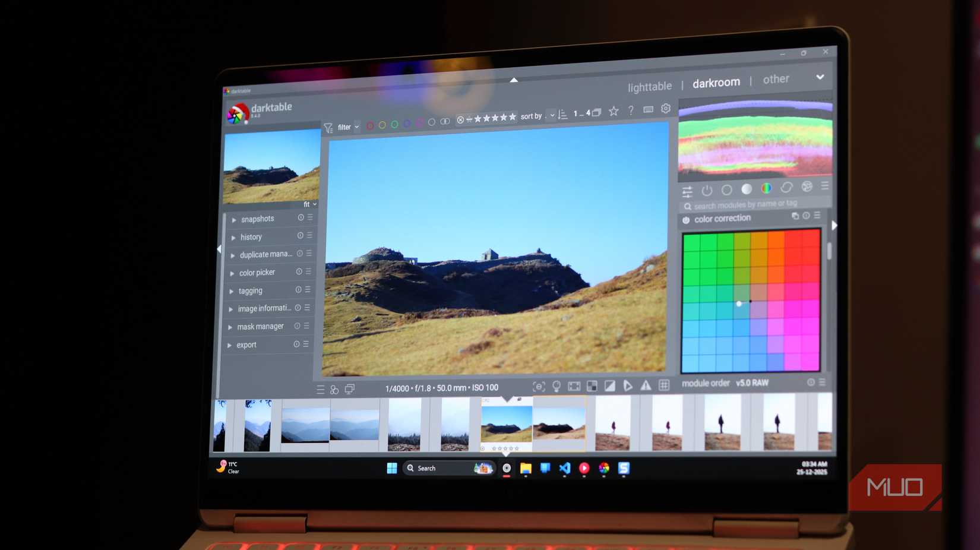Open darktable preferences via the gear icon

click(665, 109)
